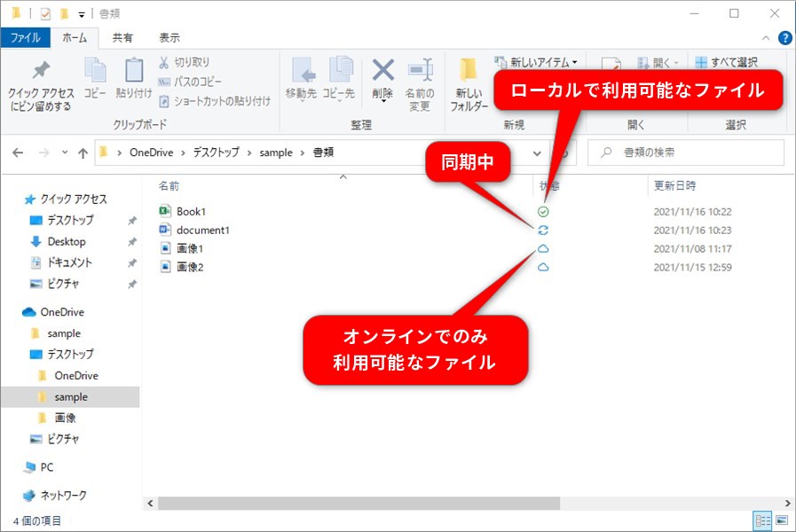Switch to details view in status bar
This screenshot has width=796, height=532.
(762, 520)
